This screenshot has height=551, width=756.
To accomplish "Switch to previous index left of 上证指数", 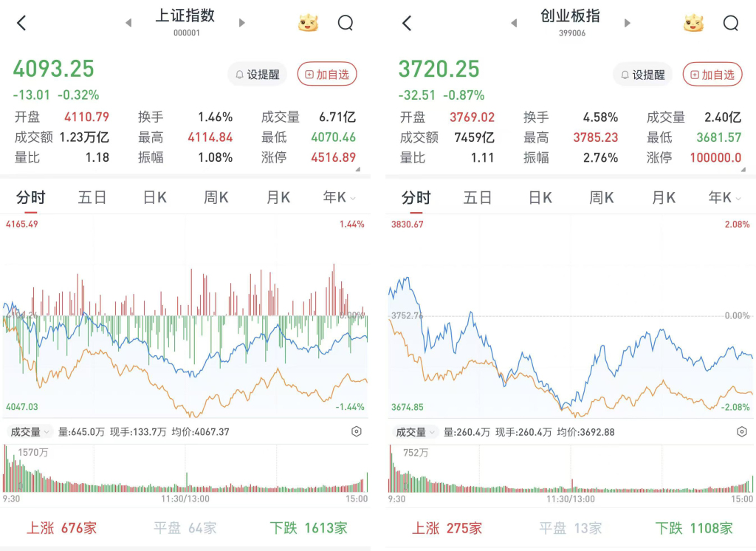I will pos(128,23).
